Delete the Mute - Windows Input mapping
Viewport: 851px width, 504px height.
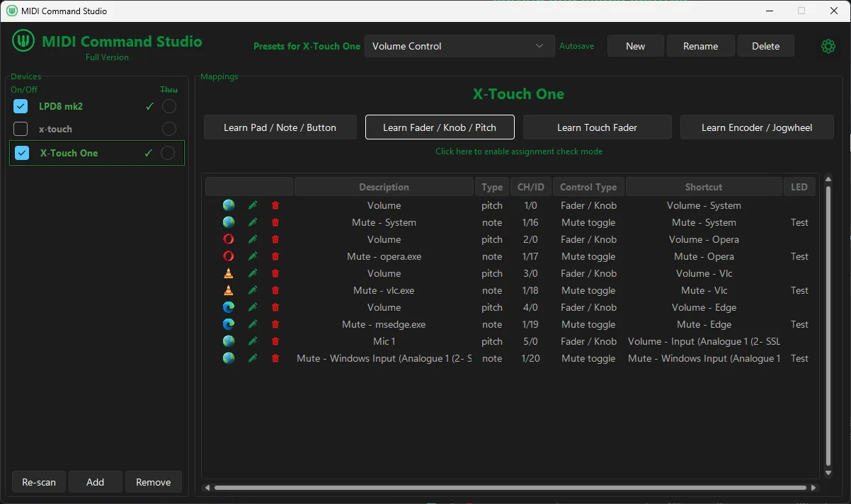point(275,358)
